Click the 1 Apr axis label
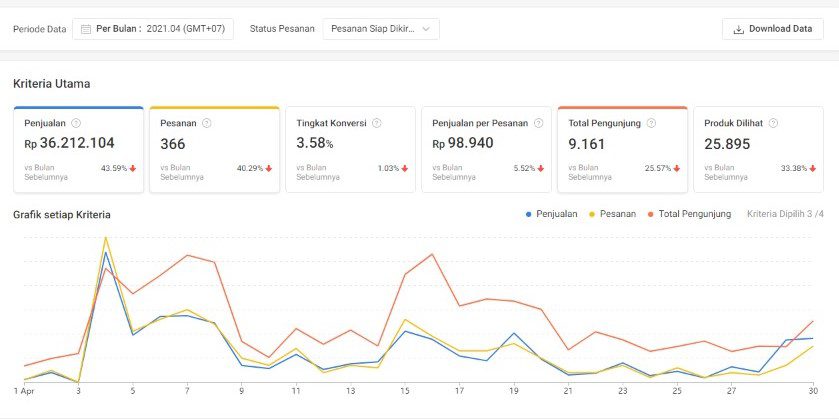839x419 pixels. [24, 391]
